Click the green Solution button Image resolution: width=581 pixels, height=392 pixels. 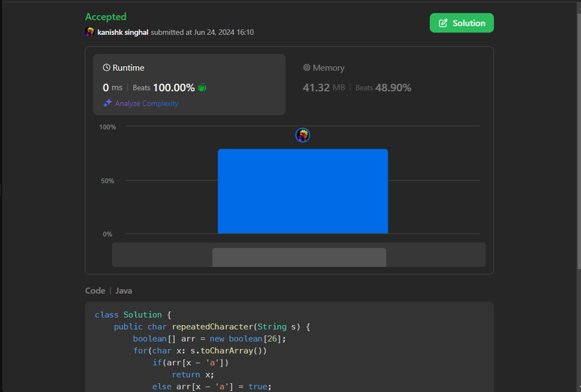pos(461,23)
